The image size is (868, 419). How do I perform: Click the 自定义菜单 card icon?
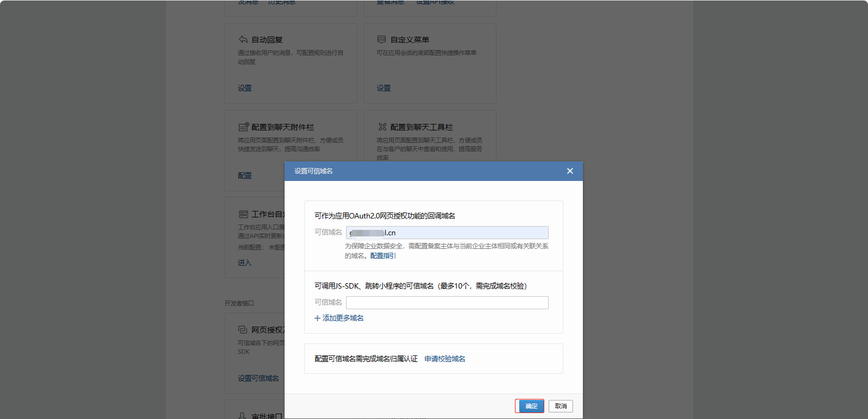click(x=381, y=40)
